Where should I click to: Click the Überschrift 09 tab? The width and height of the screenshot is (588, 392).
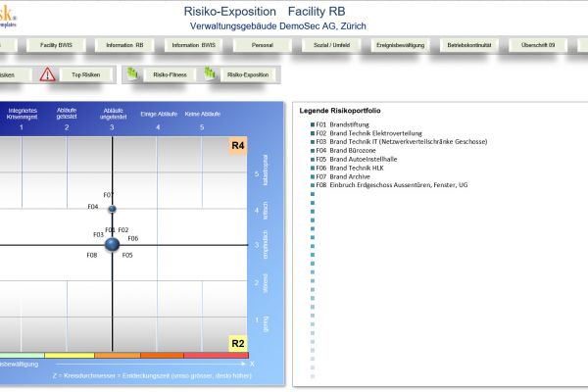pos(537,45)
